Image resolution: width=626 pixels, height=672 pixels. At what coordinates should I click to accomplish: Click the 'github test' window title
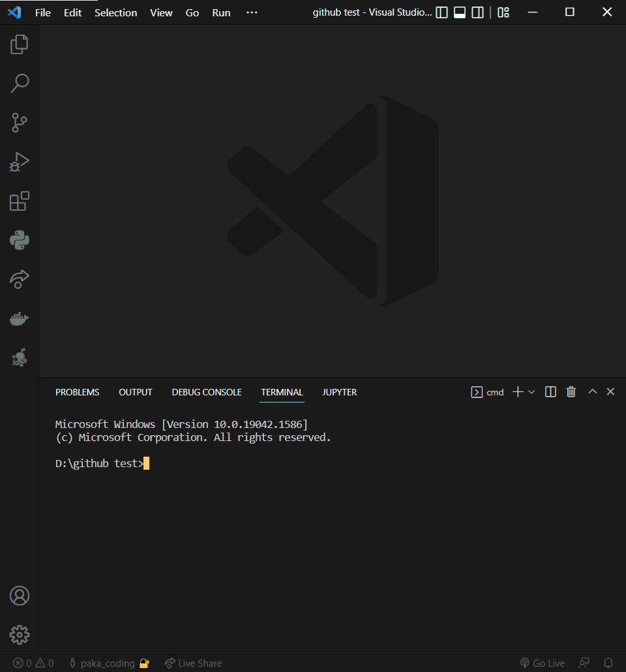click(x=372, y=12)
